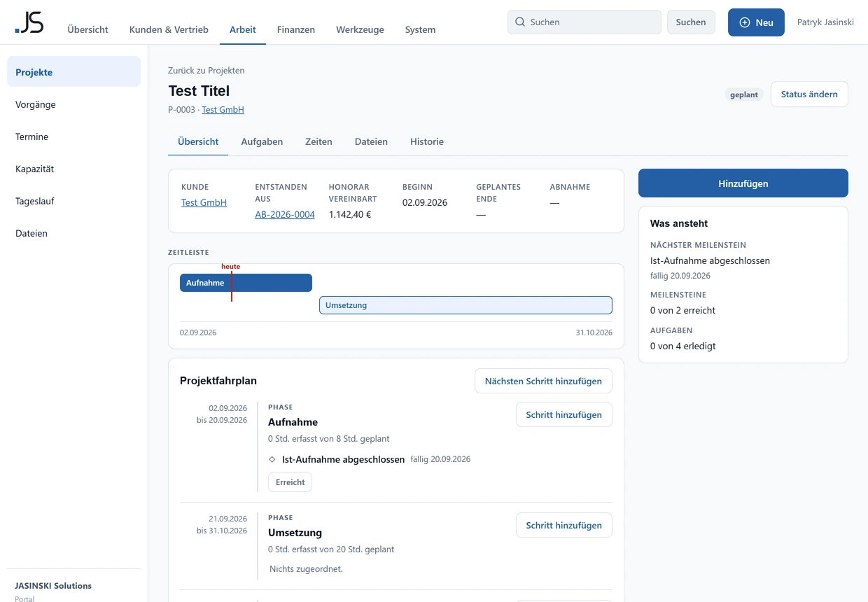
Task: Click Nächsten Schritt hinzufügen
Action: click(x=543, y=381)
